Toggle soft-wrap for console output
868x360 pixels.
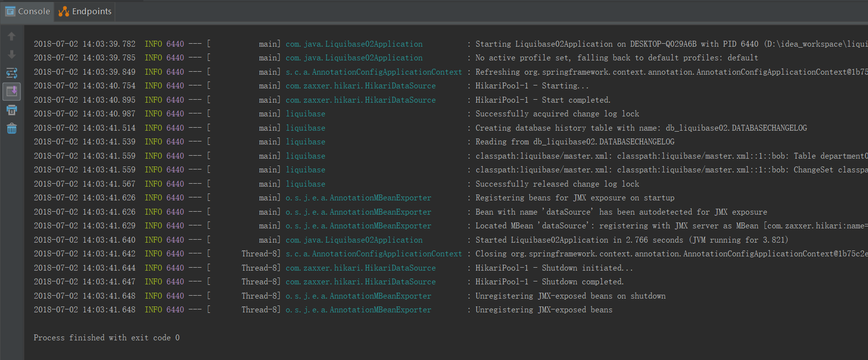pos(12,73)
